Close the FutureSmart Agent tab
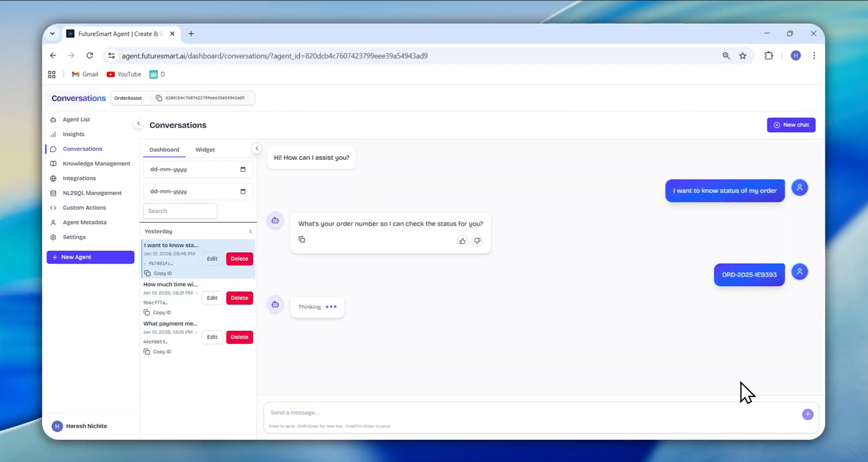This screenshot has height=462, width=868. pos(172,34)
